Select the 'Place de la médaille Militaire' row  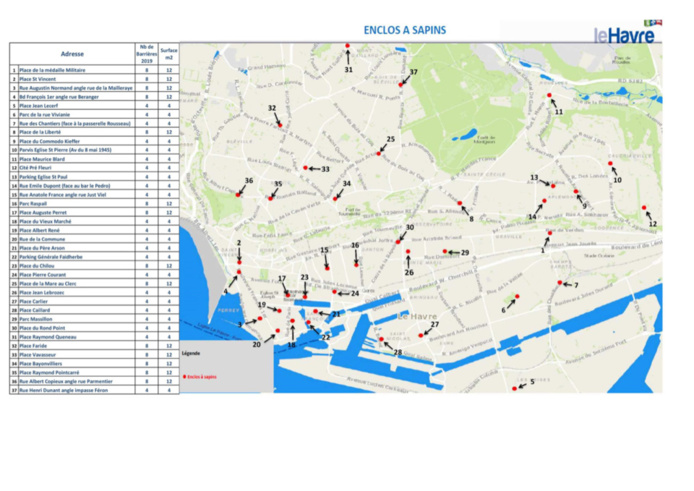click(x=72, y=71)
